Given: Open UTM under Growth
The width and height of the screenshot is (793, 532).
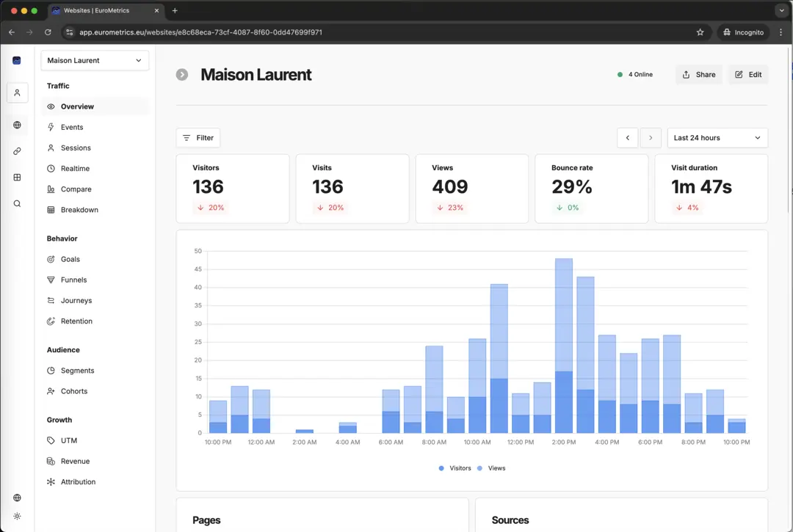Looking at the screenshot, I should (95, 440).
